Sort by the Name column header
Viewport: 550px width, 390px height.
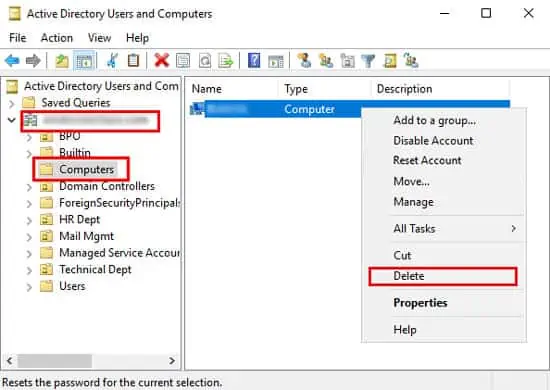(232, 89)
